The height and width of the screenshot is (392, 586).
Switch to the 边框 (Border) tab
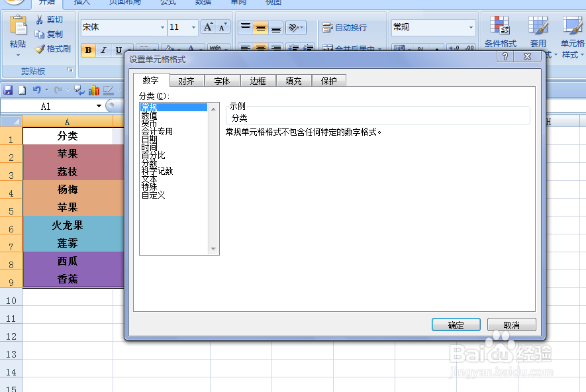(258, 81)
